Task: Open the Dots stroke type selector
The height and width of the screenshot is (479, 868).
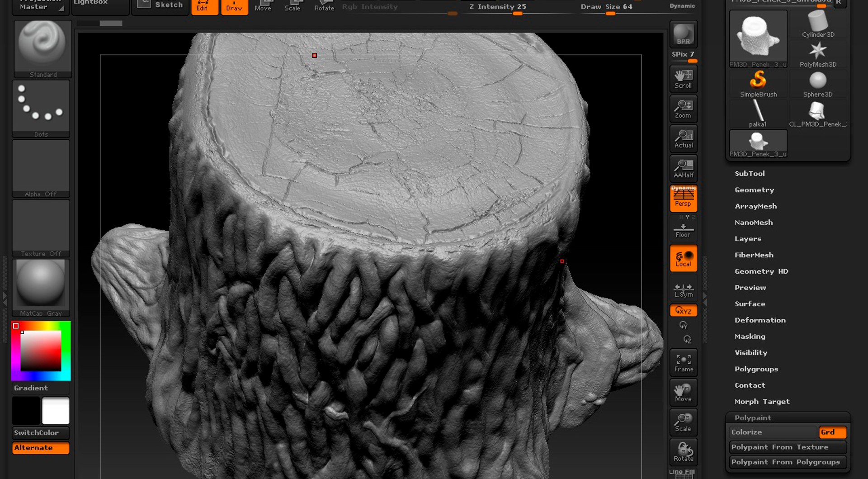Action: 41,109
